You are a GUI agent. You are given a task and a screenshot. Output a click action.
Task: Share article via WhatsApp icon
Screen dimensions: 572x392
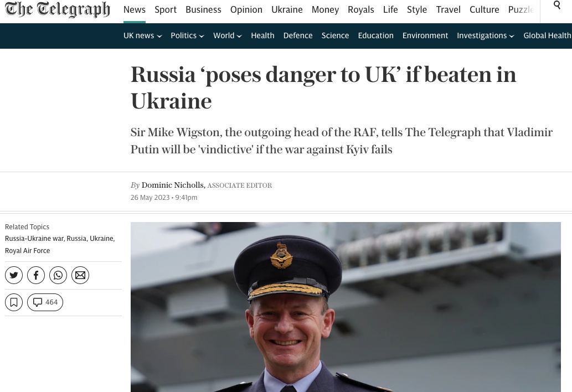[x=58, y=275]
